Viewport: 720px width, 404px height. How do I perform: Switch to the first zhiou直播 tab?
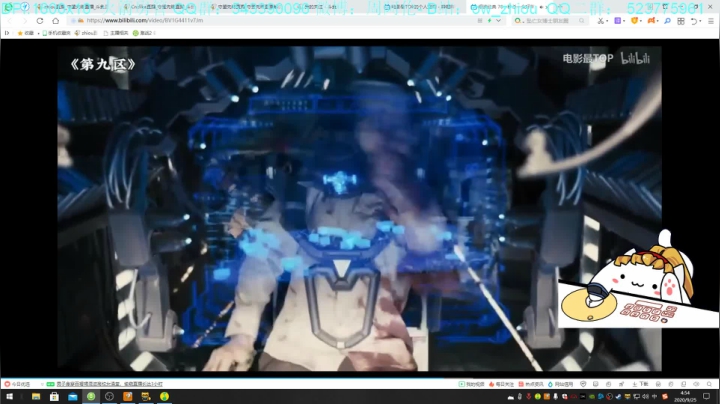73,7
